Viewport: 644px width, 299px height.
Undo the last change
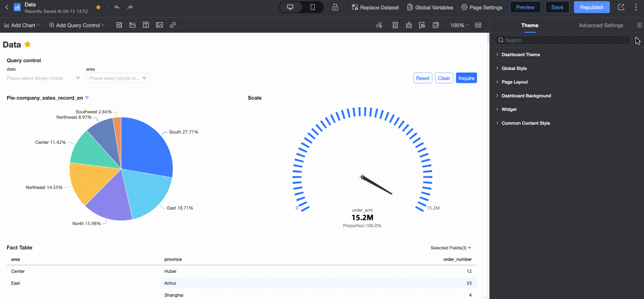click(x=117, y=7)
